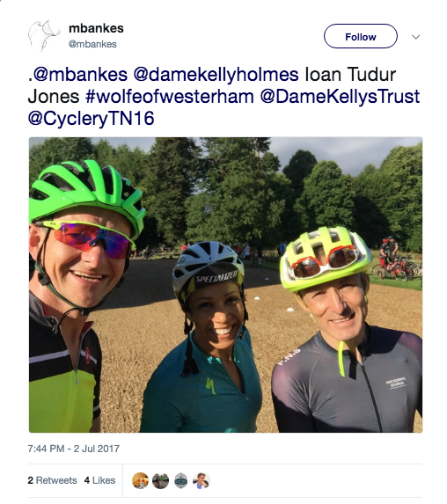
Task: Open first liker's avatar with orange tones
Action: (140, 481)
